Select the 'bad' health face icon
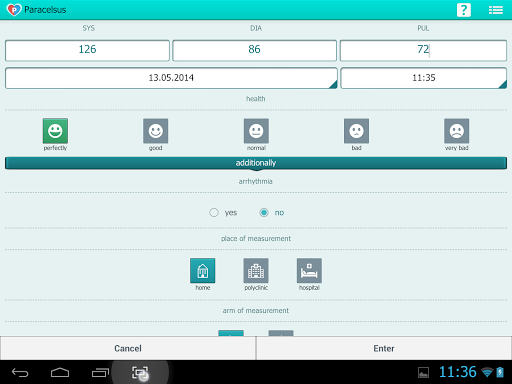The image size is (512, 384). coord(356,131)
